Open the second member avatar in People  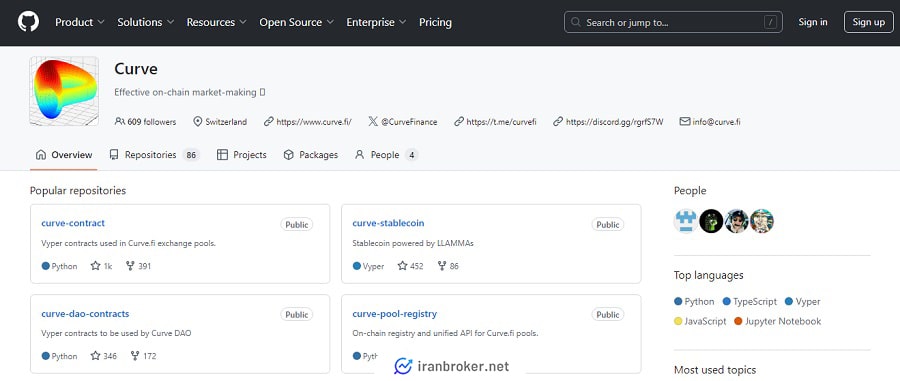pyautogui.click(x=711, y=221)
